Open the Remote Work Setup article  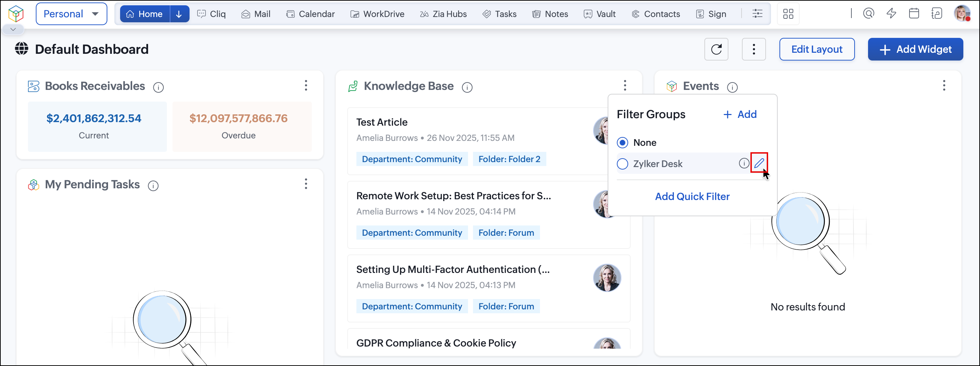pyautogui.click(x=454, y=196)
